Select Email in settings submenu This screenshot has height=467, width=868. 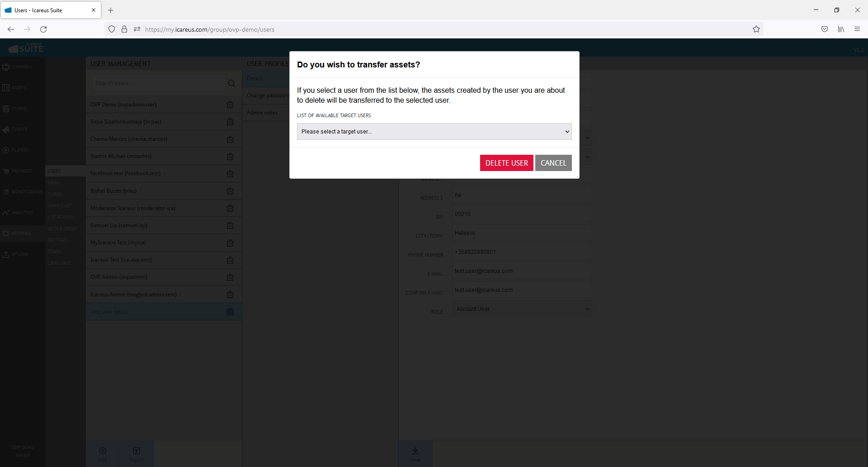pos(54,183)
